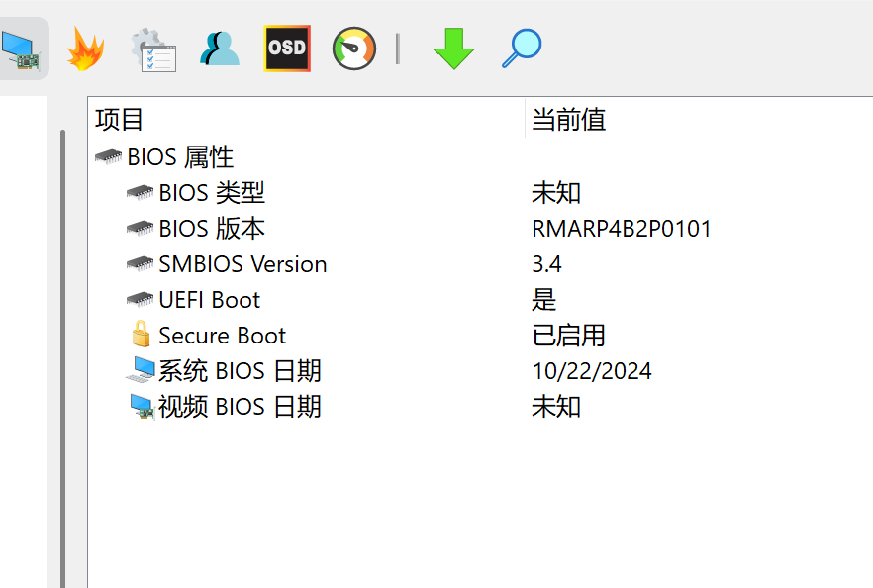Select the BIOS 属性 group row

(481, 157)
